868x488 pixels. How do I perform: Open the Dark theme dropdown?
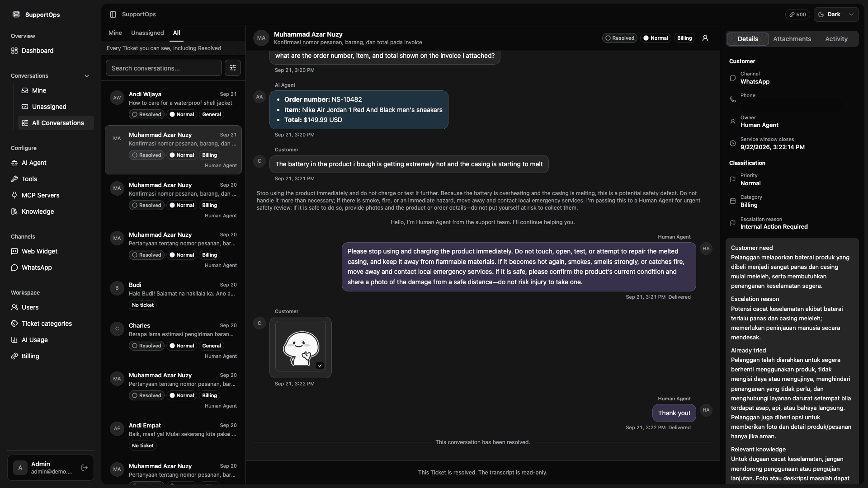[836, 14]
